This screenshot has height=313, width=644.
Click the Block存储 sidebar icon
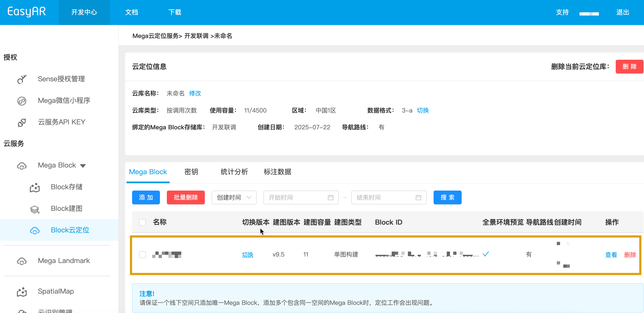35,187
